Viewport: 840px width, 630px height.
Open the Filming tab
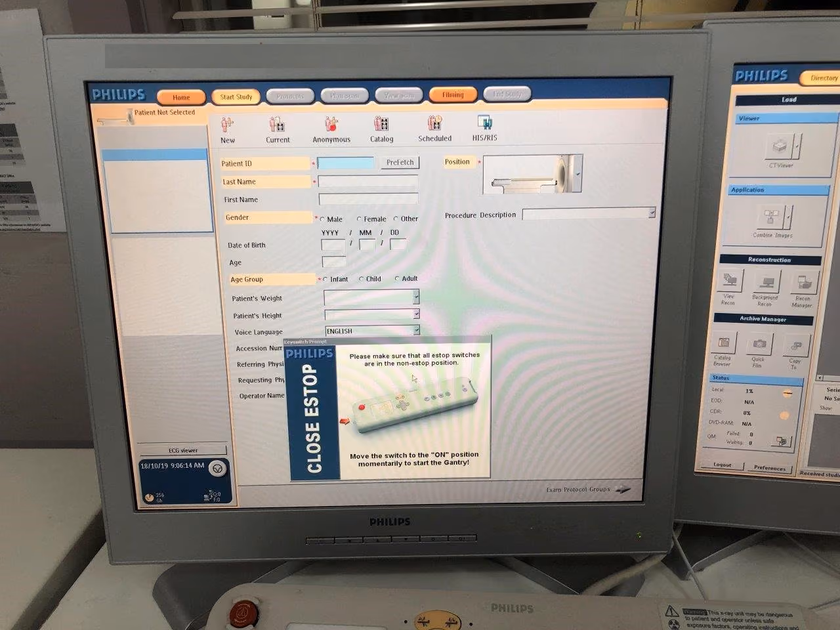pyautogui.click(x=452, y=94)
